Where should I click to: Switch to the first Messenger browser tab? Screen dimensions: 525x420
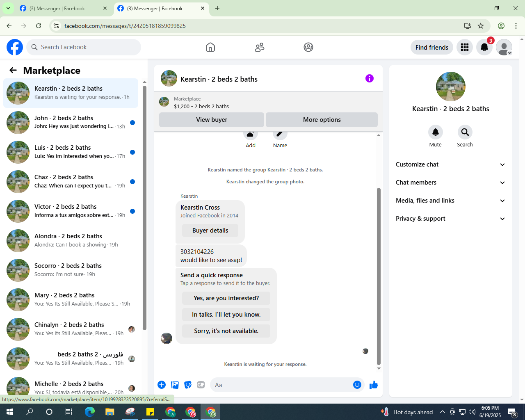coord(64,9)
